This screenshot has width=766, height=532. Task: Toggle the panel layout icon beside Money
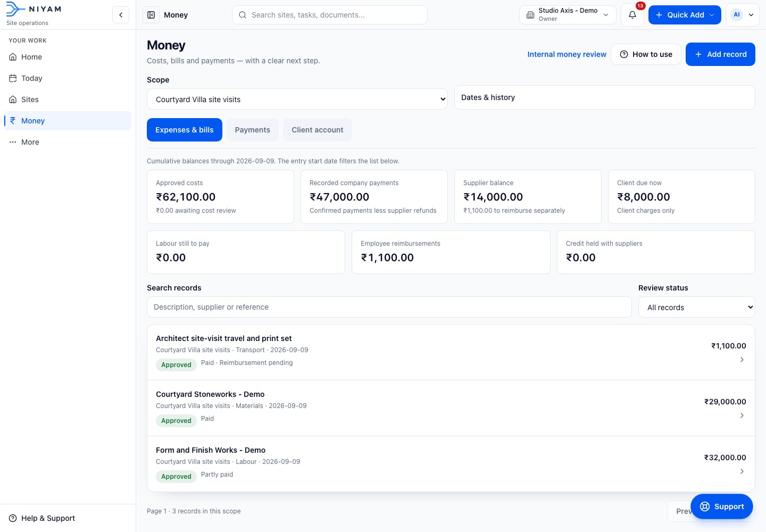(151, 15)
